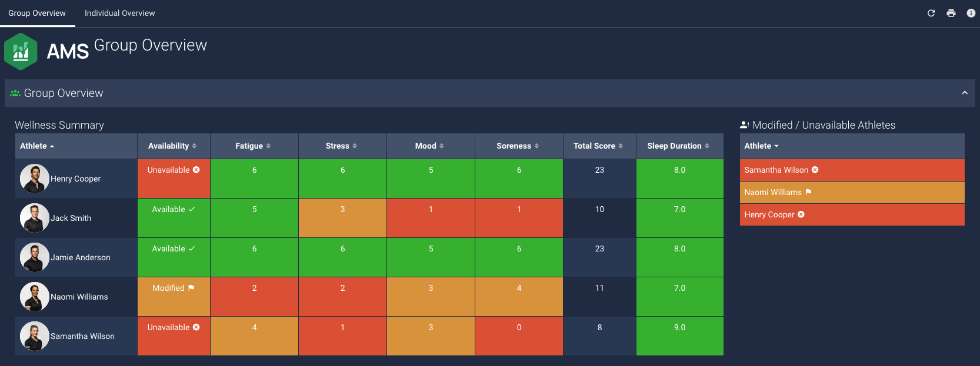The height and width of the screenshot is (366, 980).
Task: Click Samantha Wilson's Total Score 8
Action: [600, 336]
